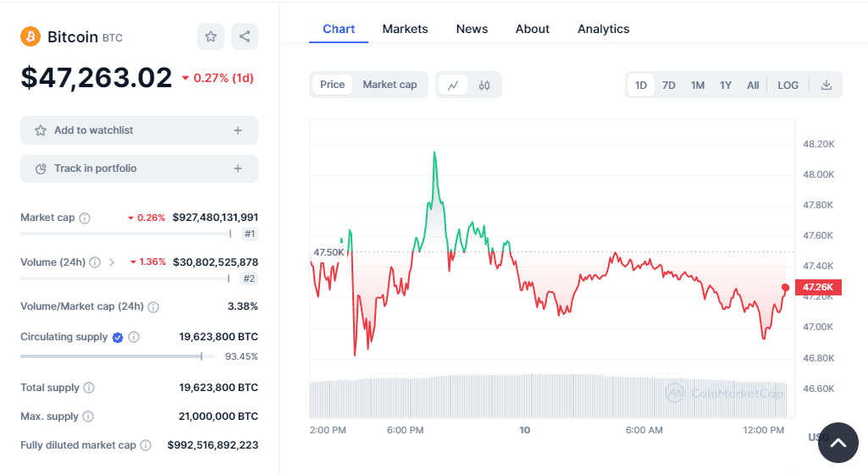The width and height of the screenshot is (868, 474).
Task: Click the Circulating supply info icon
Action: pos(134,337)
